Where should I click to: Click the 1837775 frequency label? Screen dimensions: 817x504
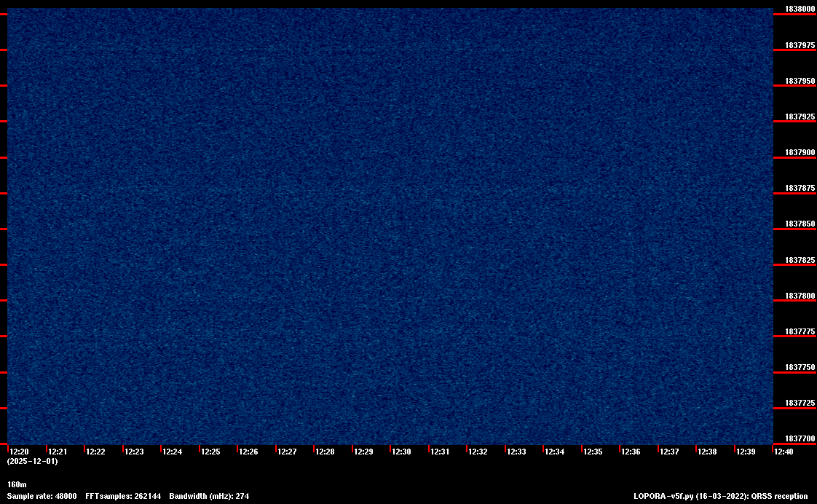coord(800,331)
